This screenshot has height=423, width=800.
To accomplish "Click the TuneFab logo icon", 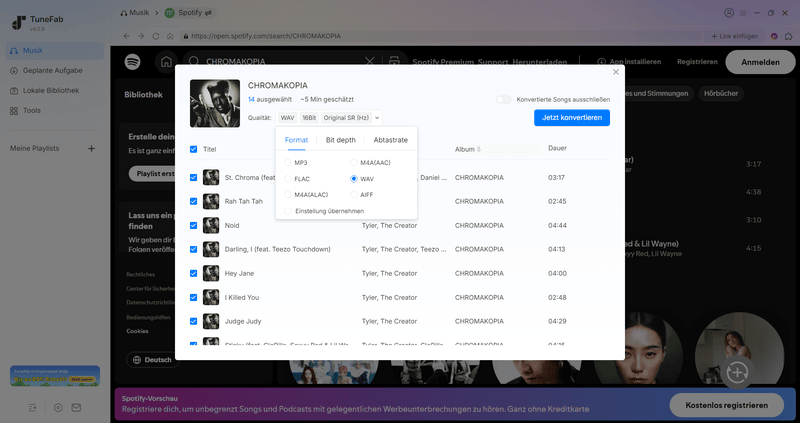I will (18, 23).
